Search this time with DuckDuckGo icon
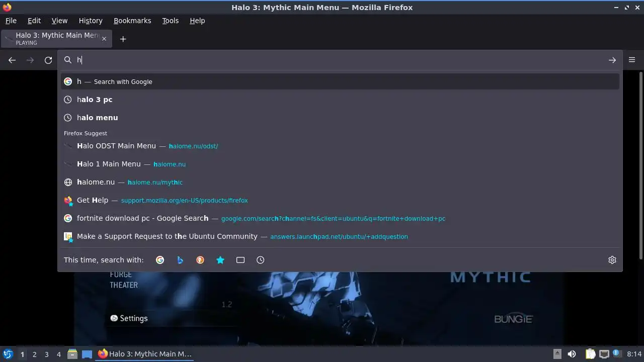This screenshot has height=362, width=644. pos(200,260)
